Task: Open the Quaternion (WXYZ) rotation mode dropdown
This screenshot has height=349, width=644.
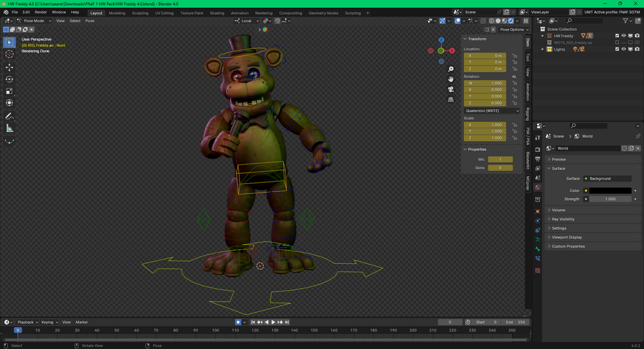Action: (491, 110)
